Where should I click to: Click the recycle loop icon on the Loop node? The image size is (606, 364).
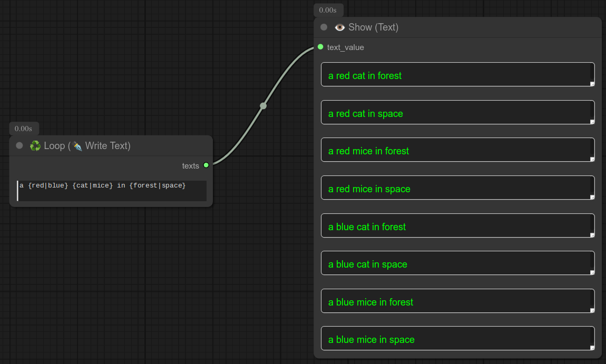pyautogui.click(x=35, y=146)
